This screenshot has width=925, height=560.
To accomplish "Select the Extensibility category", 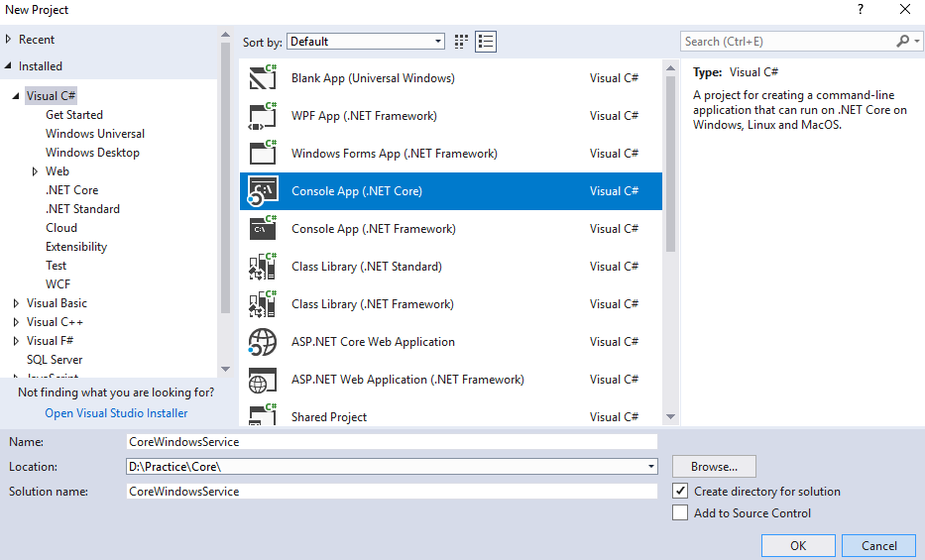I will coord(76,247).
